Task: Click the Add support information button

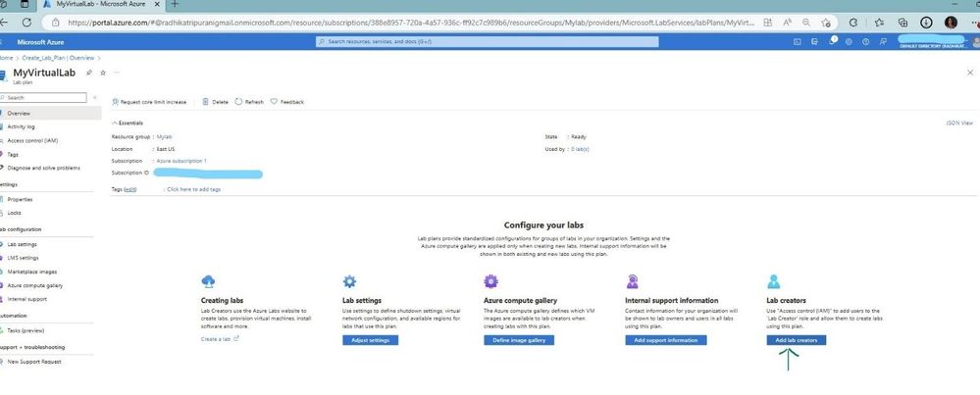Action: (666, 340)
